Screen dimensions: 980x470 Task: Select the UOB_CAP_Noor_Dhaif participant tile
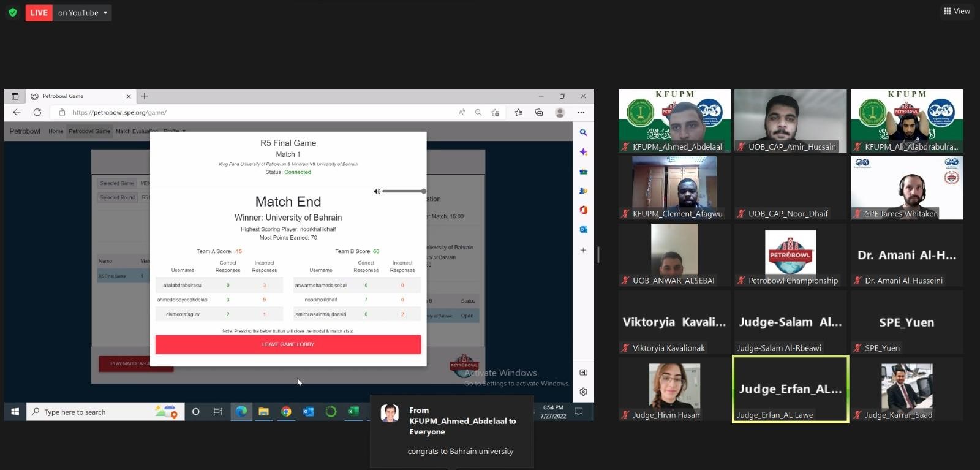[x=791, y=188]
